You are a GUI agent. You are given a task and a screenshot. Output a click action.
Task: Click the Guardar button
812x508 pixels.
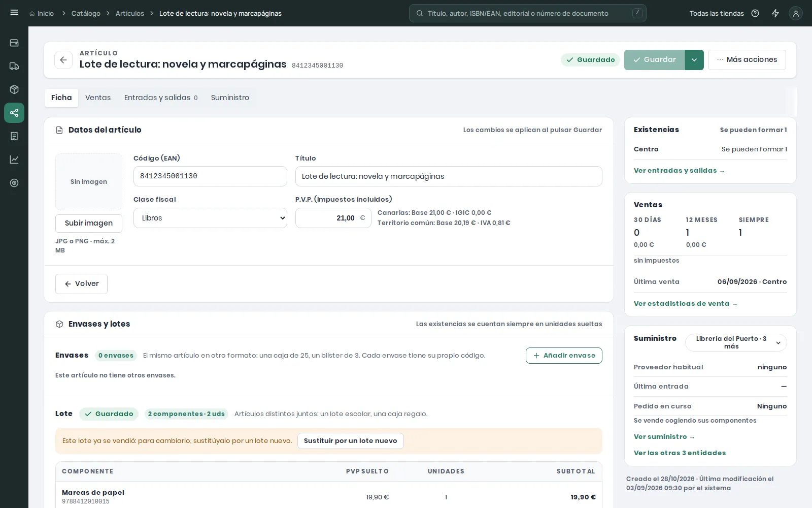654,60
